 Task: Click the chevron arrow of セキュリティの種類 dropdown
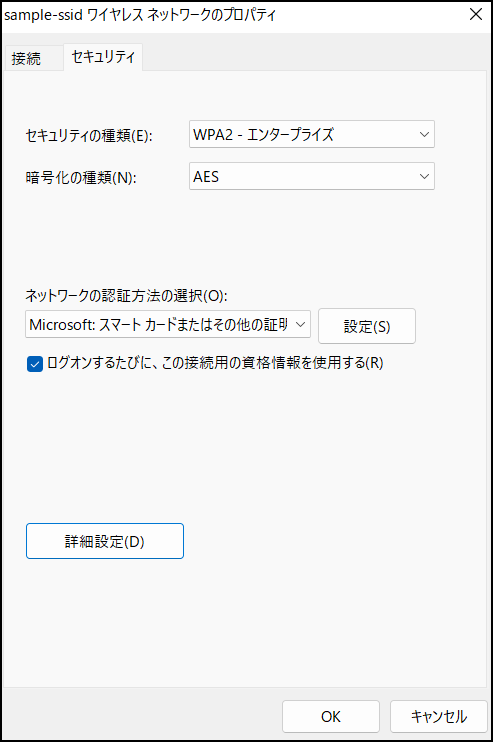coord(424,134)
